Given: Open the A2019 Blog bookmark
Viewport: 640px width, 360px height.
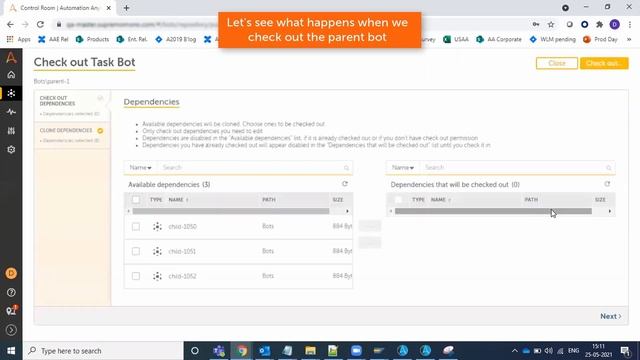Looking at the screenshot, I should pyautogui.click(x=176, y=40).
